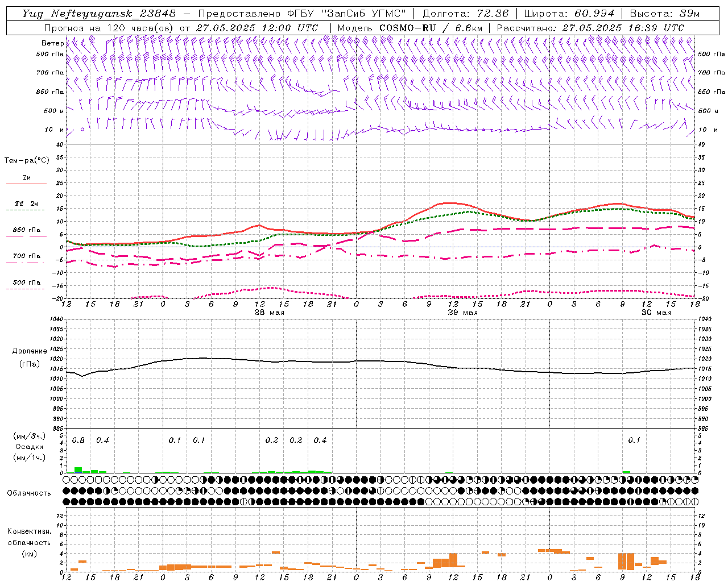The width and height of the screenshot is (728, 582).
Task: Click the Конвективн. convective cloud label
Action: (29, 531)
